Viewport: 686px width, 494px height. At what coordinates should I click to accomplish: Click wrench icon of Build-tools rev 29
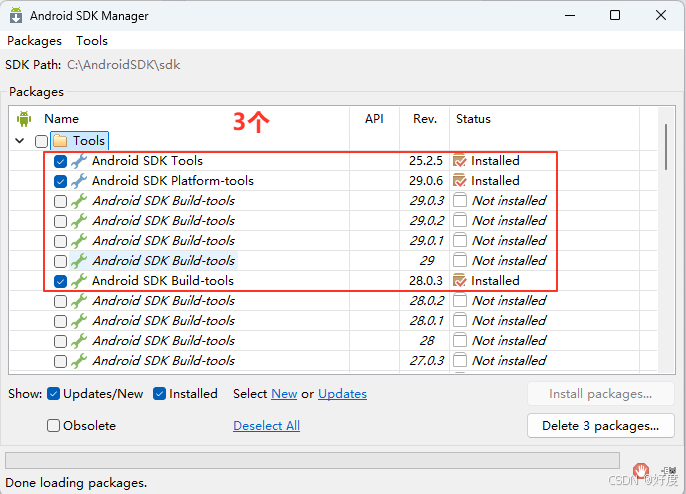coord(79,261)
